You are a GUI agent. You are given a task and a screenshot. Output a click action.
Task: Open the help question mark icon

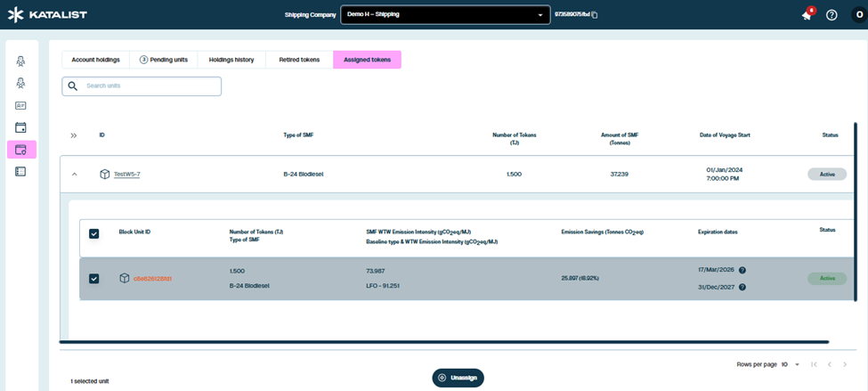(831, 15)
